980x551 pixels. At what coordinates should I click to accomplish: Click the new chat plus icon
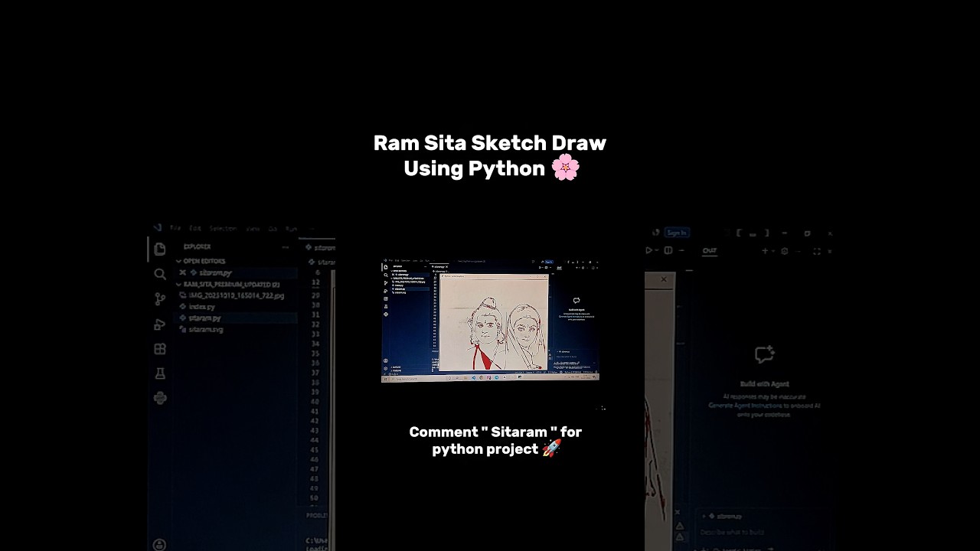click(x=764, y=251)
